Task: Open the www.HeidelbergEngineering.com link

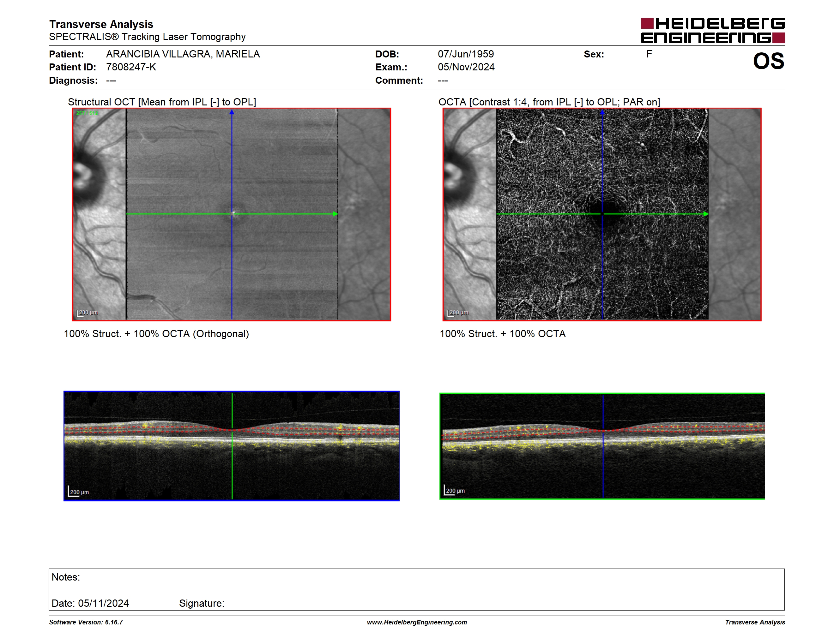Action: pos(417,622)
